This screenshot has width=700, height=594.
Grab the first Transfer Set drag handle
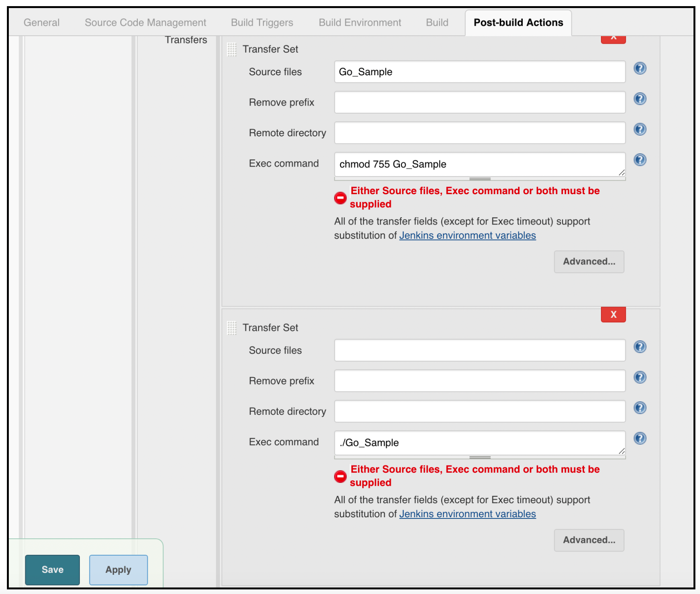(x=232, y=49)
